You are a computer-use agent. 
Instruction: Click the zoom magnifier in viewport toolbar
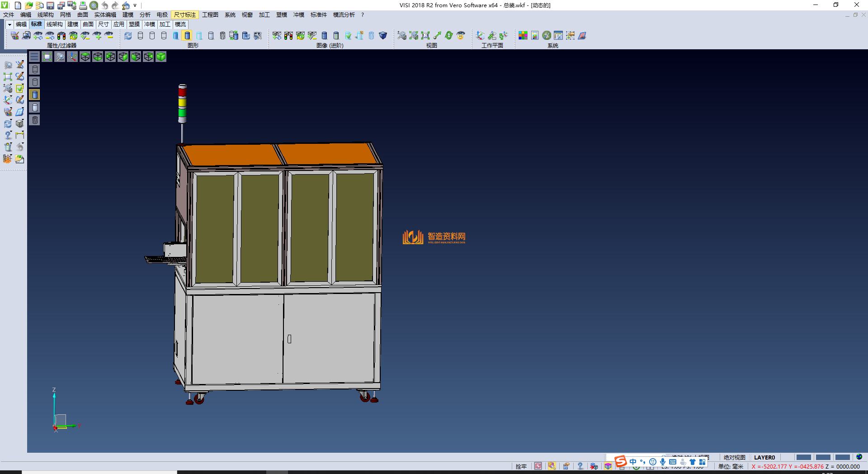[x=60, y=57]
